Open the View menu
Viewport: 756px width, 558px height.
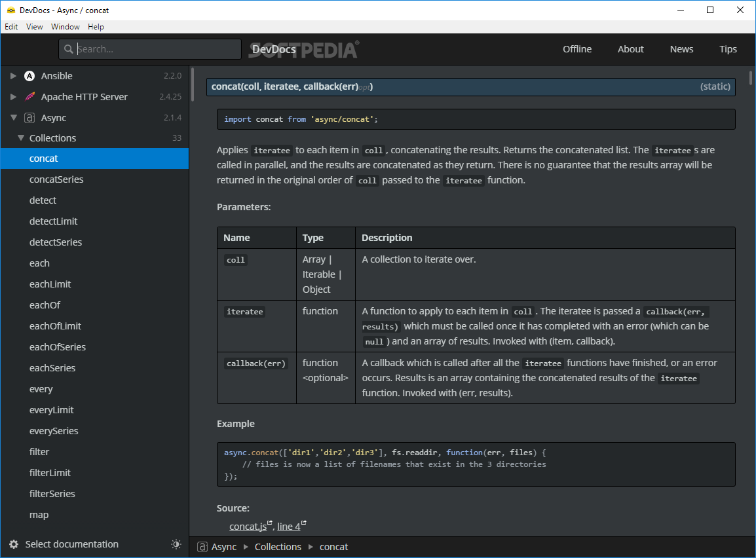(x=34, y=26)
